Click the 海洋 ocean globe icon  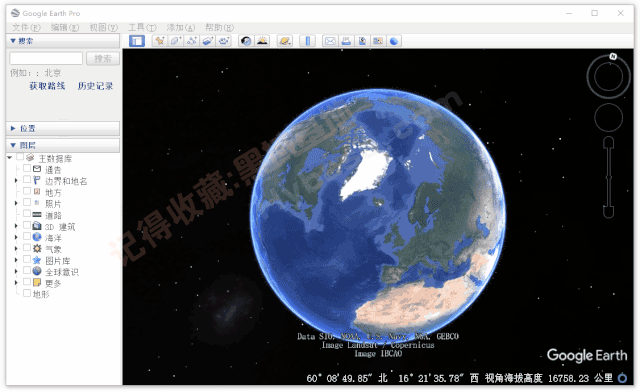37,237
